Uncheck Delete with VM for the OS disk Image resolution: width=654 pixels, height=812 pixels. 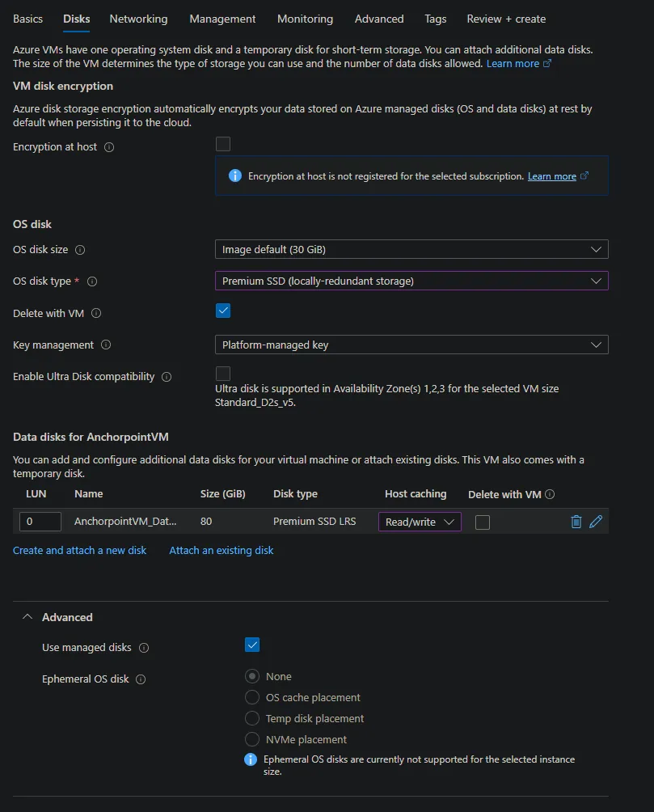pyautogui.click(x=223, y=310)
